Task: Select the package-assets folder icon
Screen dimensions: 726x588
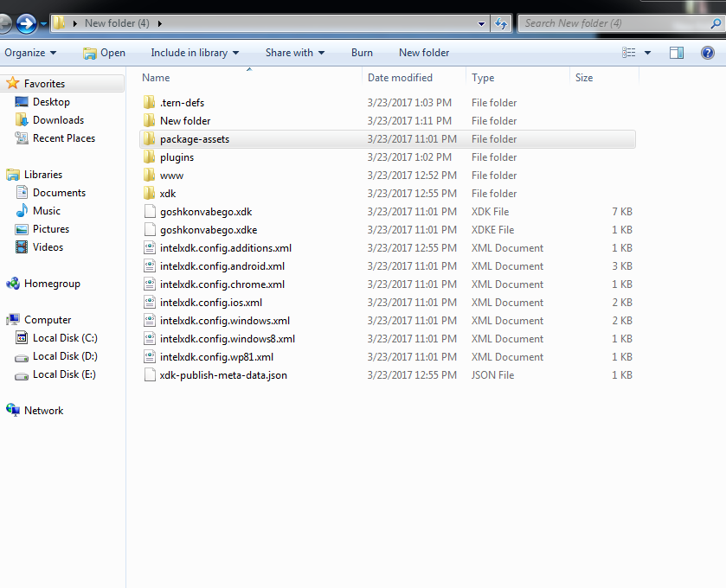Action: tap(149, 139)
